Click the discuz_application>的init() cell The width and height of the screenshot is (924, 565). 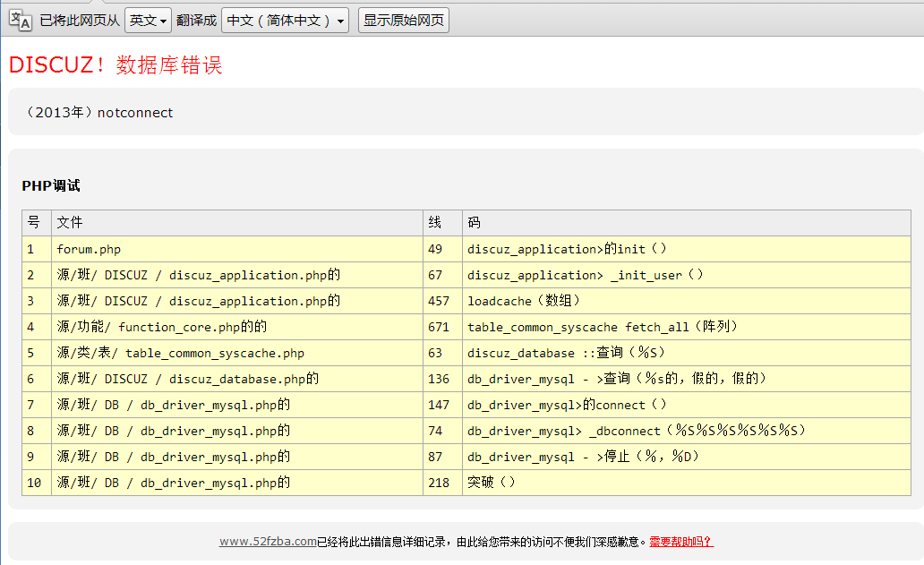[687, 249]
